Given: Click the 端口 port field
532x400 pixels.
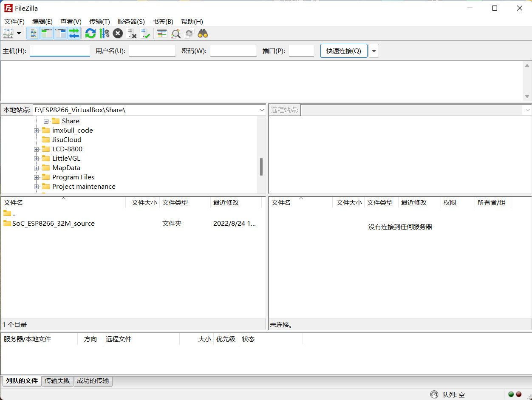Looking at the screenshot, I should pos(301,51).
